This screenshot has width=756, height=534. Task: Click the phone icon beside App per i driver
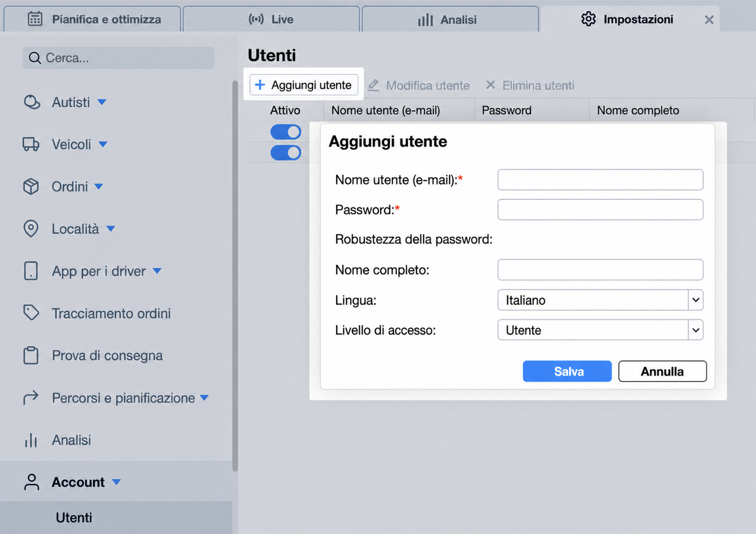(31, 271)
